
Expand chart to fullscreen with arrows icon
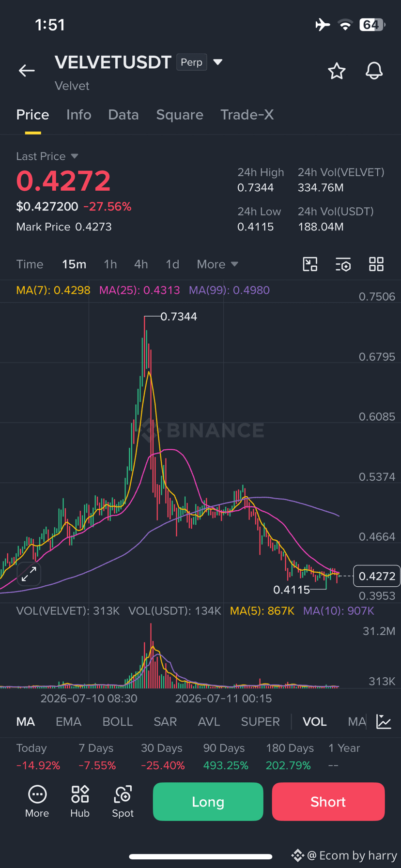pos(29,574)
